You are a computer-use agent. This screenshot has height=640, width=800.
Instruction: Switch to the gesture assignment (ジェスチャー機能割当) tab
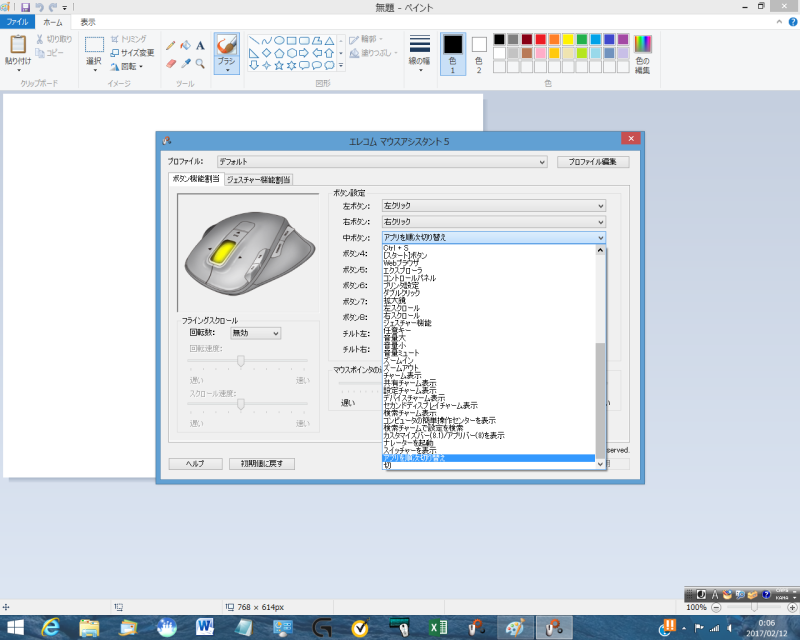pos(259,180)
